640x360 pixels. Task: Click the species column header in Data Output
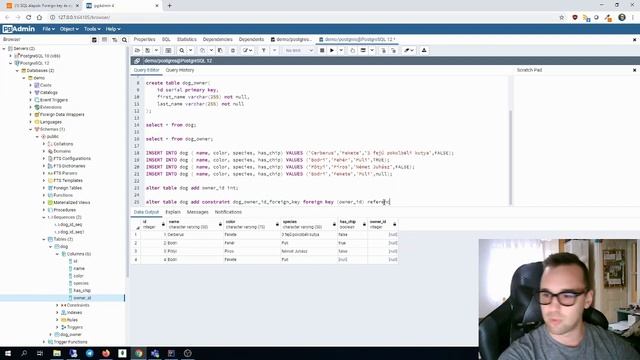309,224
